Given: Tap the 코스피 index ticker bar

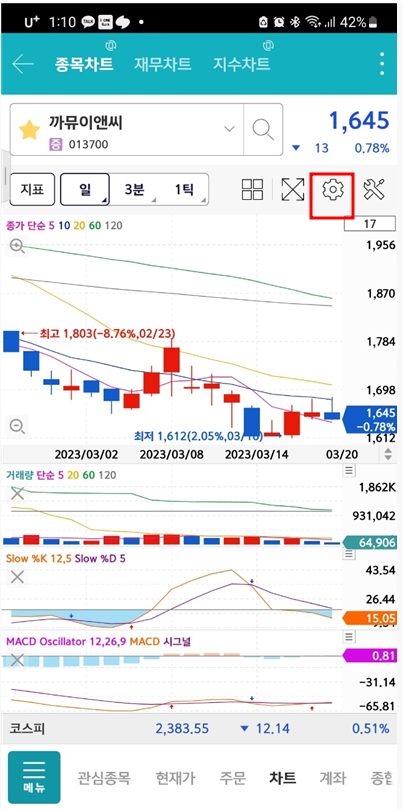Looking at the screenshot, I should [201, 729].
